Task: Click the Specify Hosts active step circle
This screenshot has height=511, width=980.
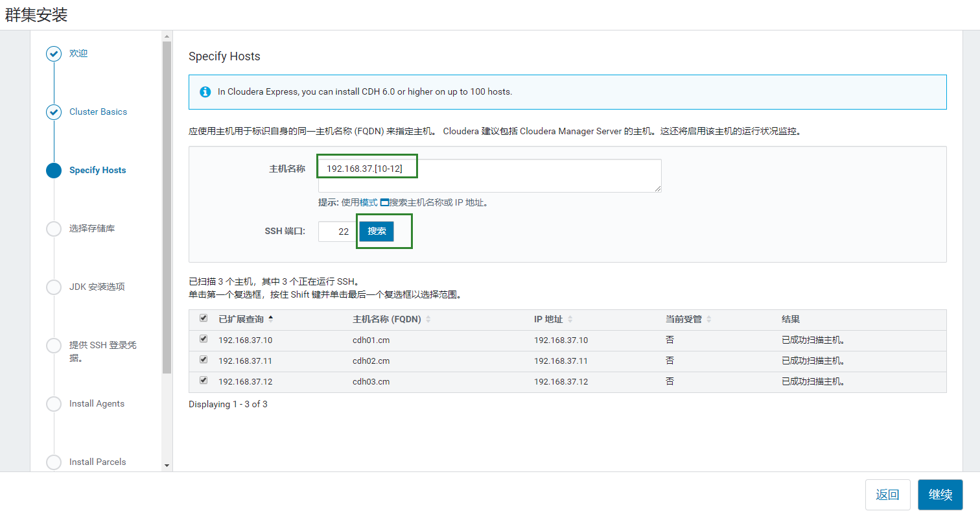Action: pyautogui.click(x=54, y=171)
